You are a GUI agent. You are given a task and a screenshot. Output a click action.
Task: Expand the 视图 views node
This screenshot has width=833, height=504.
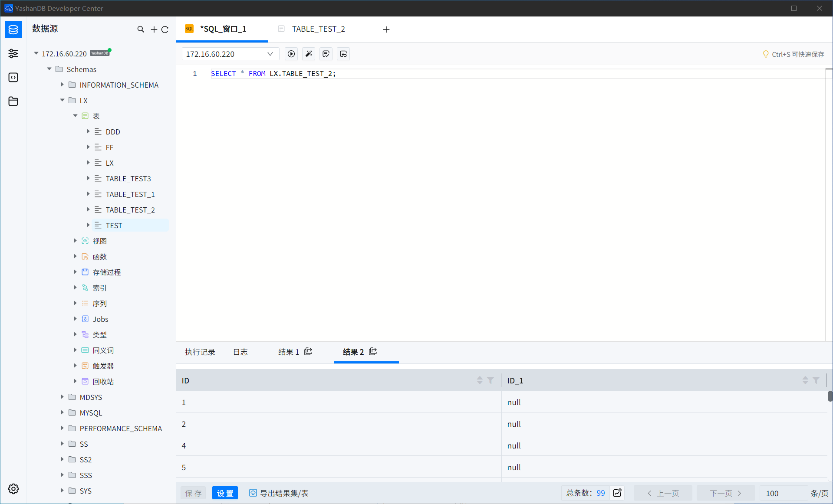pos(75,241)
